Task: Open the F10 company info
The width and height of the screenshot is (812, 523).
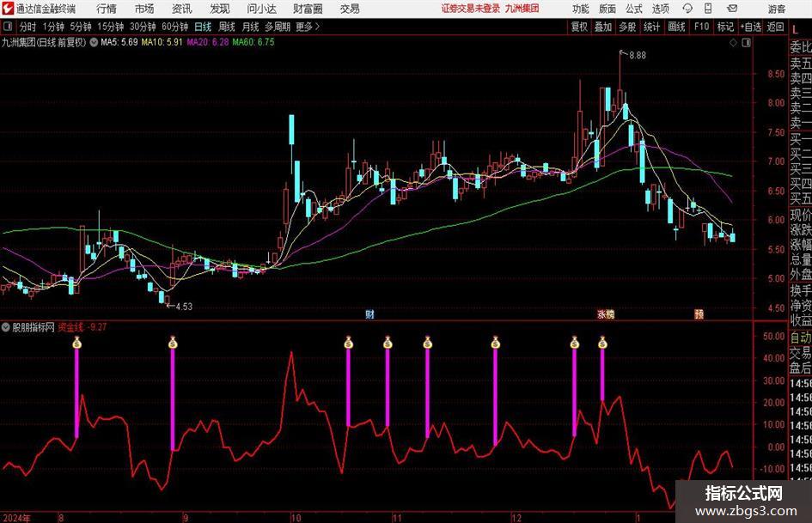Action: pyautogui.click(x=702, y=27)
